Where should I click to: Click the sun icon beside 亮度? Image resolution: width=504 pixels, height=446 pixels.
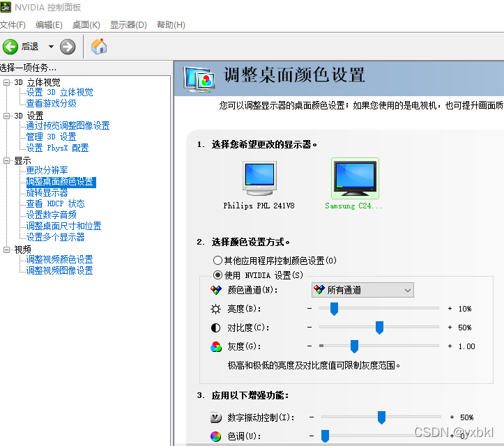(x=215, y=309)
